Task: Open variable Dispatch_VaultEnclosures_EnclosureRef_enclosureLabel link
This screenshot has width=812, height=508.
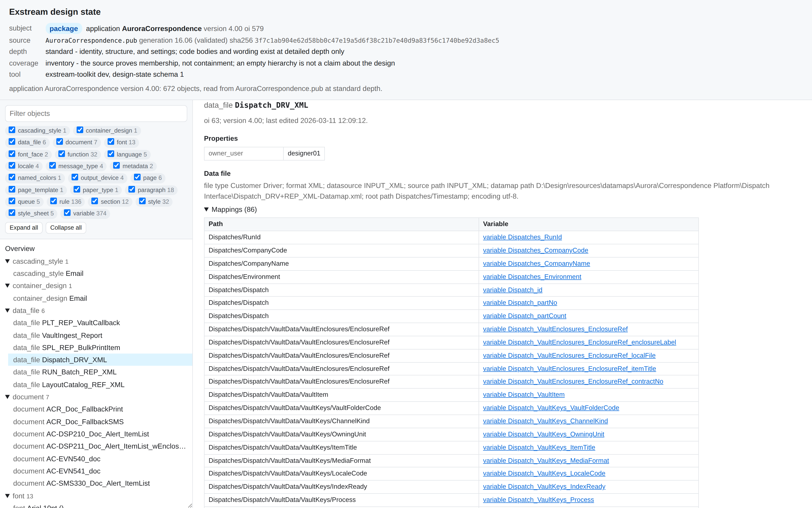Action: click(x=580, y=342)
